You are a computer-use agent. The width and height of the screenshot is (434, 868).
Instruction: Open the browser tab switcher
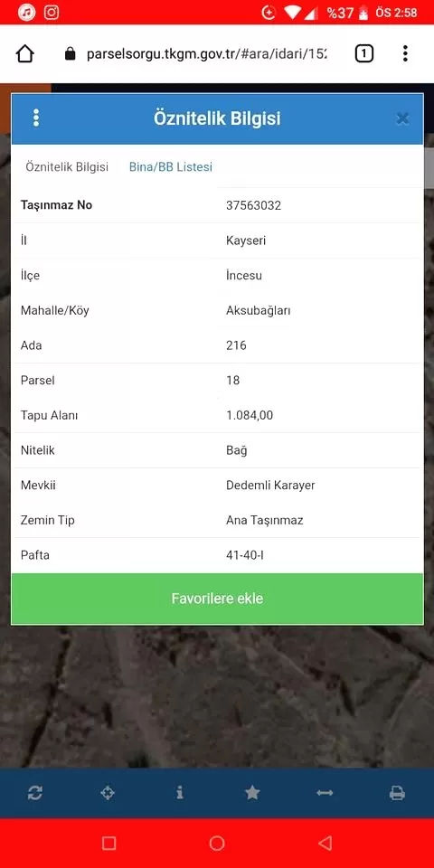click(363, 53)
